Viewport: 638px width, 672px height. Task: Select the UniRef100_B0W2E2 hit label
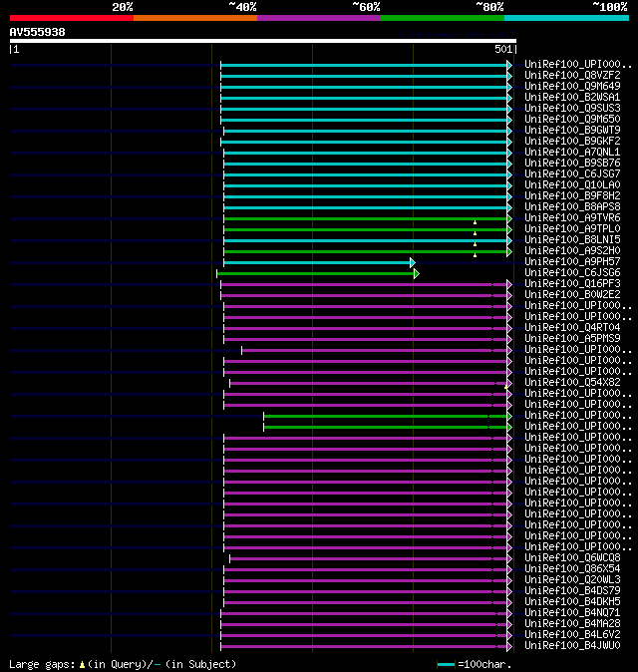tap(572, 294)
